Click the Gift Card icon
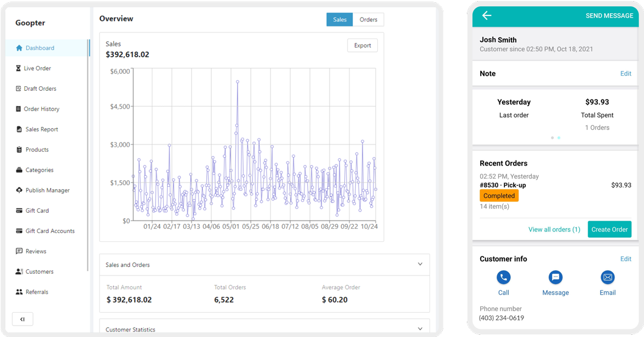The image size is (644, 337). 19,211
